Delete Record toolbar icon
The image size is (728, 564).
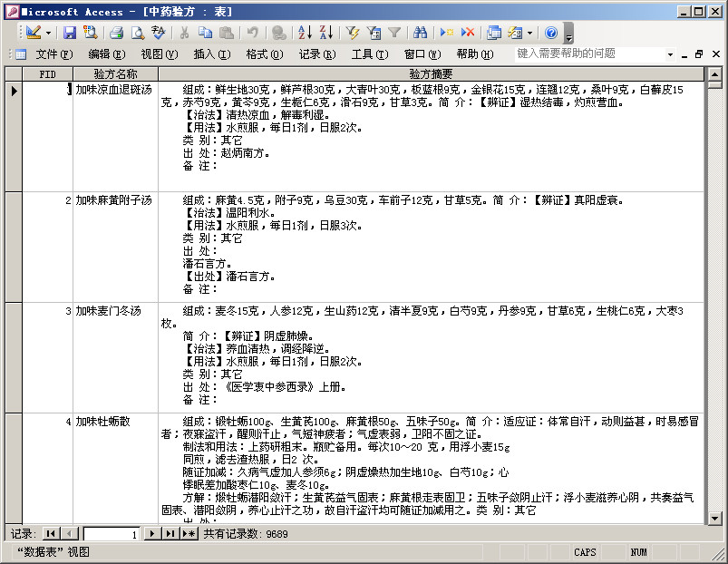[x=468, y=32]
